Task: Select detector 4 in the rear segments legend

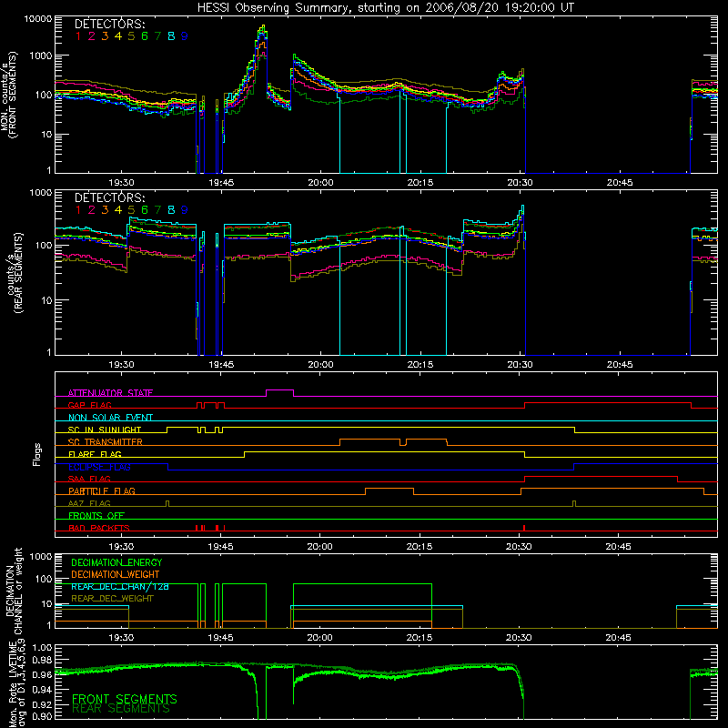Action: coord(118,210)
